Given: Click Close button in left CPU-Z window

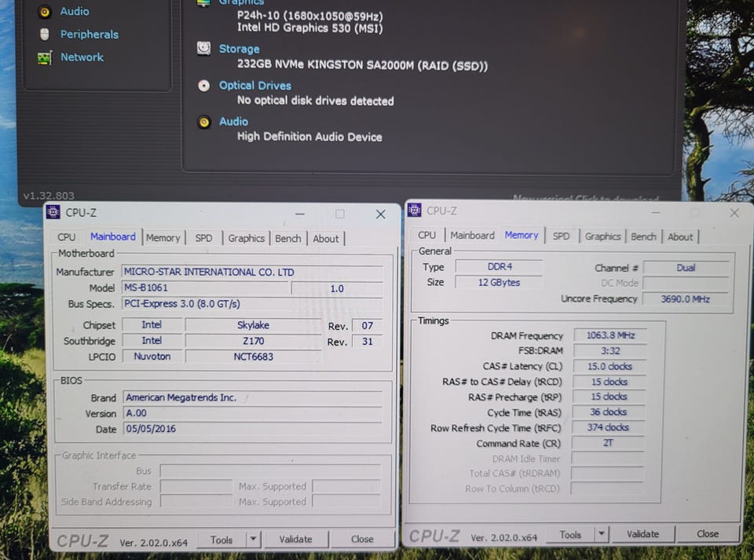Looking at the screenshot, I should (x=362, y=540).
